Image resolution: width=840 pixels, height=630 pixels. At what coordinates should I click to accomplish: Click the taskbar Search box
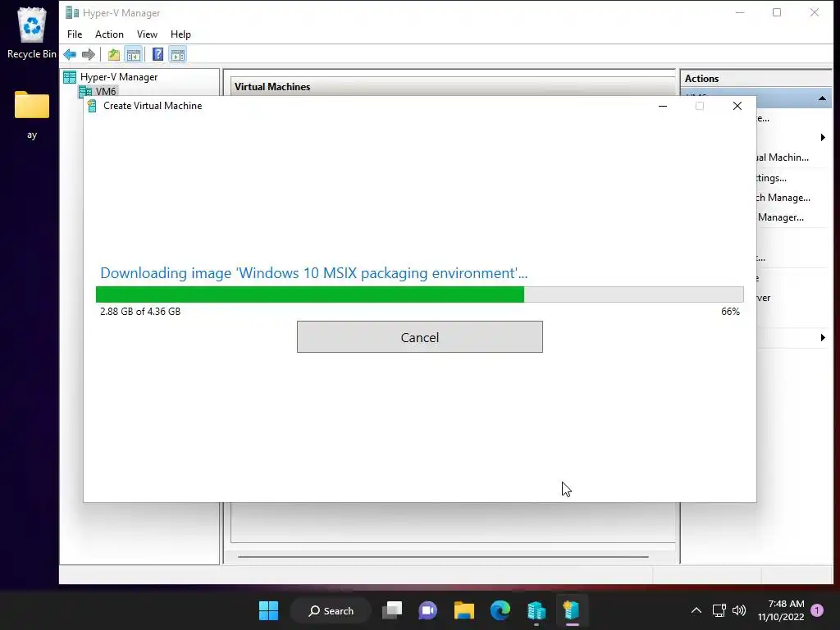tap(331, 610)
